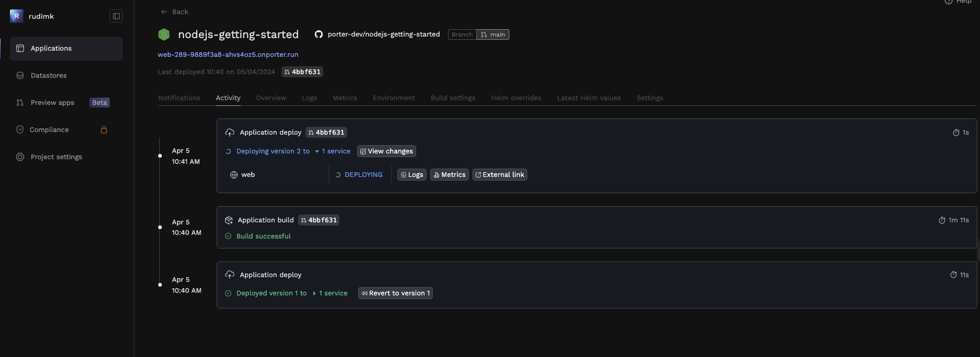The width and height of the screenshot is (980, 357).
Task: Switch to the Environment tab
Action: tap(394, 98)
